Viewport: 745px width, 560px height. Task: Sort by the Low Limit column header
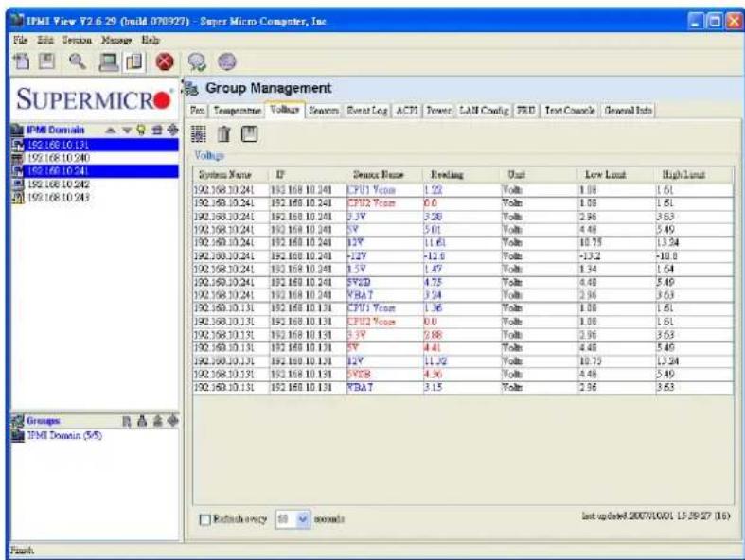pos(616,175)
